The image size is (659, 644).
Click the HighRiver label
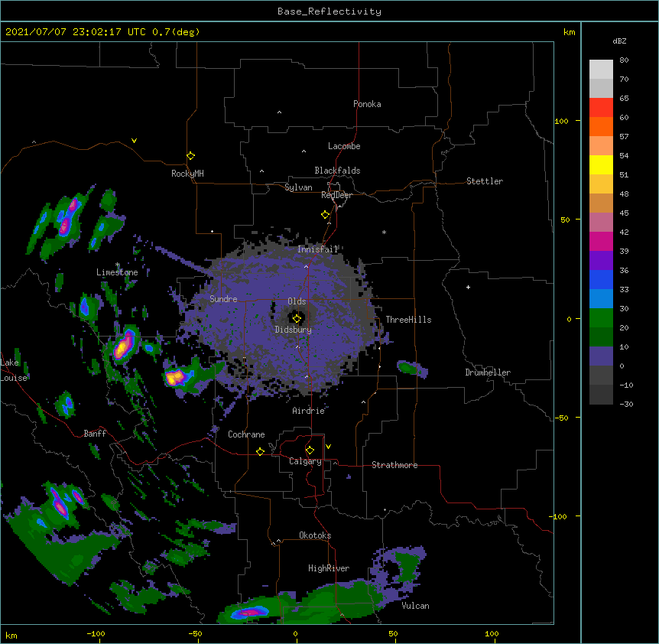tap(329, 568)
